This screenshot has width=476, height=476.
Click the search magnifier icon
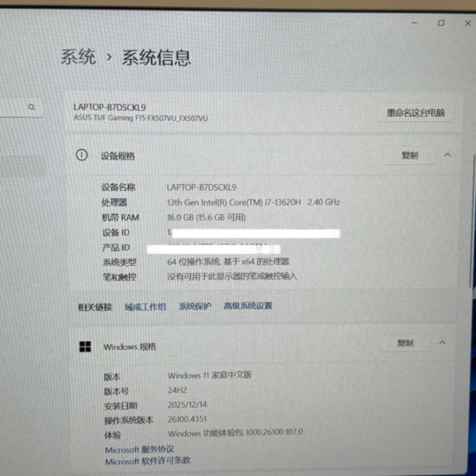pyautogui.click(x=32, y=107)
